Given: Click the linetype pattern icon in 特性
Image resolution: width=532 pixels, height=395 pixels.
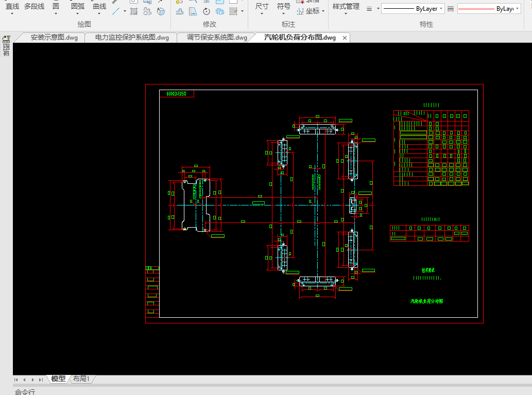Looking at the screenshot, I should [x=451, y=9].
